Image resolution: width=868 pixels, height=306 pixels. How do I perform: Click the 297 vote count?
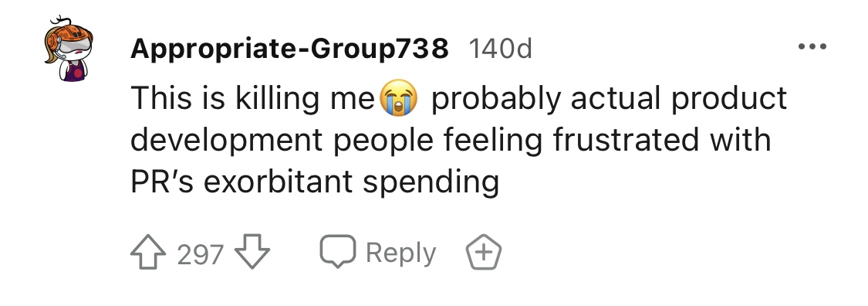click(x=201, y=254)
